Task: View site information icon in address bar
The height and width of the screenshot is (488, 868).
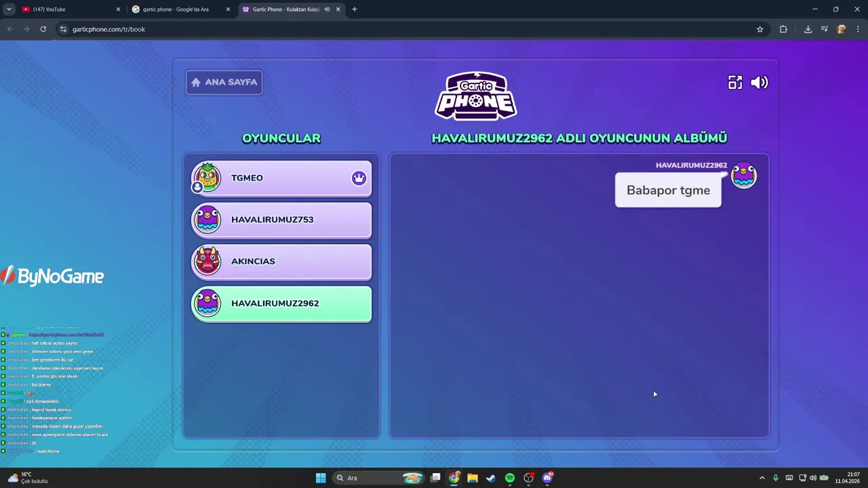Action: coord(63,29)
